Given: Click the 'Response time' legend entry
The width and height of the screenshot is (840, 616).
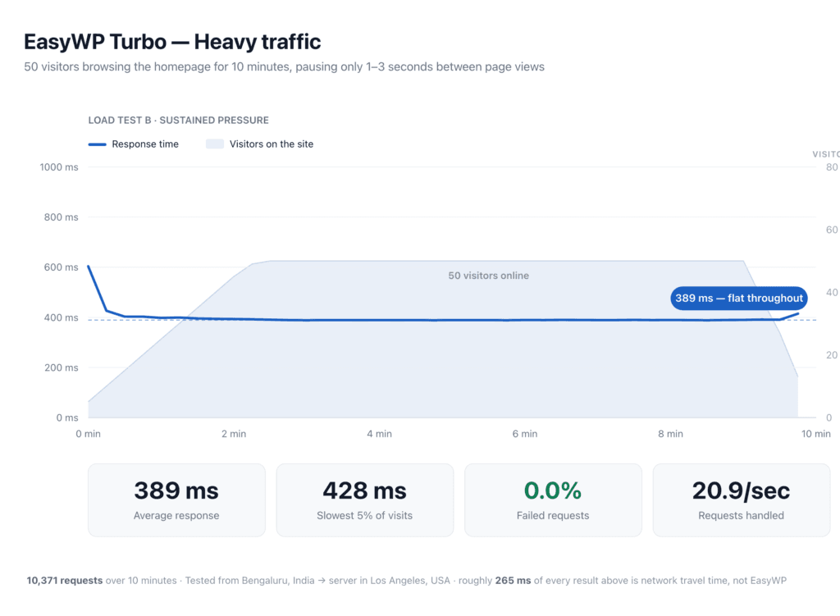Looking at the screenshot, I should pos(134,144).
